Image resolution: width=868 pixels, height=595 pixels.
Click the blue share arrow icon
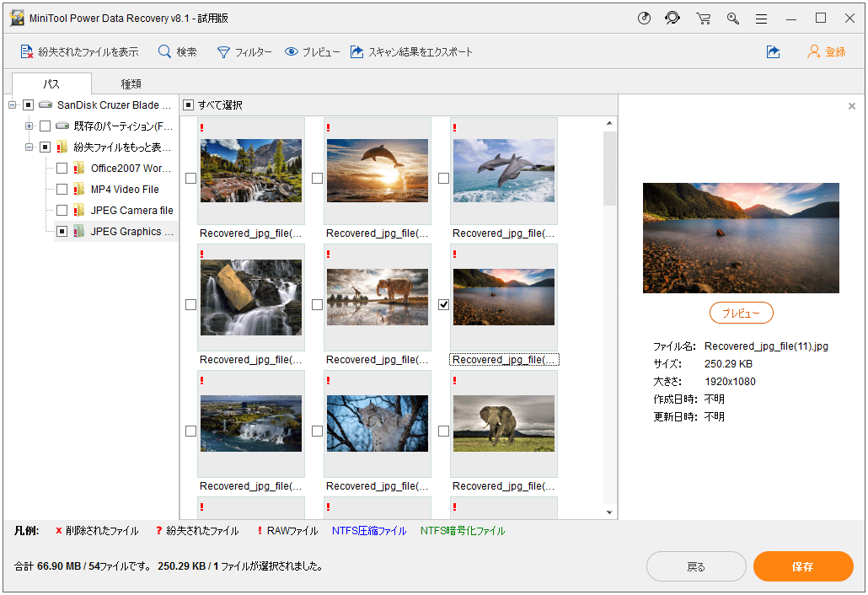[773, 52]
